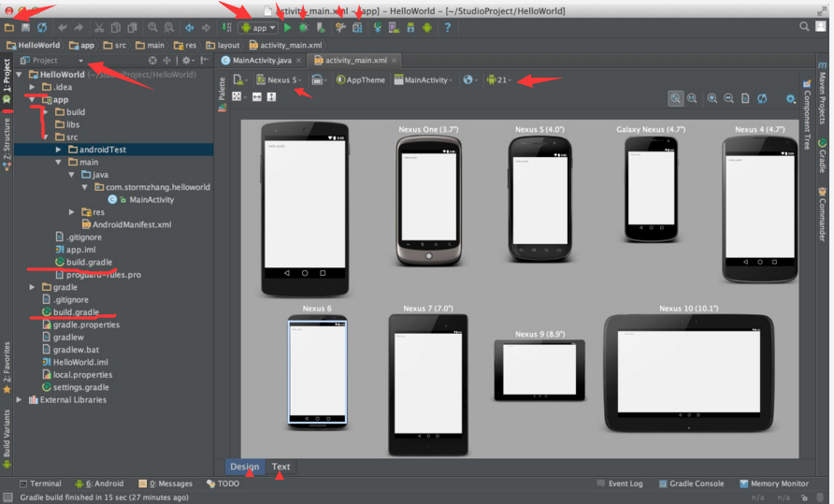The image size is (834, 504).
Task: Click the layout breadcrumb
Action: tap(223, 45)
